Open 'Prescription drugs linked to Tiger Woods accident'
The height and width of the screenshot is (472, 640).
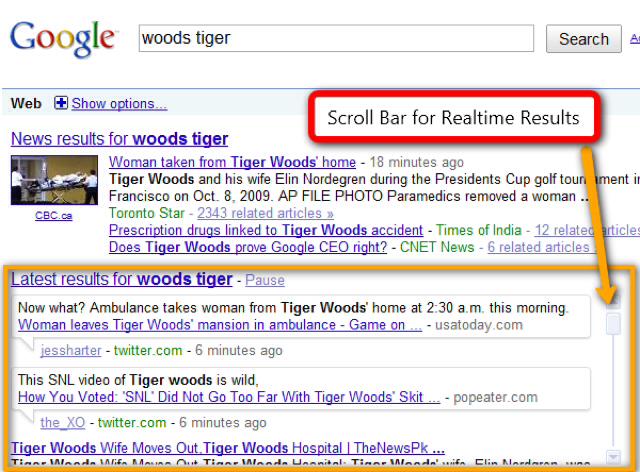click(266, 230)
